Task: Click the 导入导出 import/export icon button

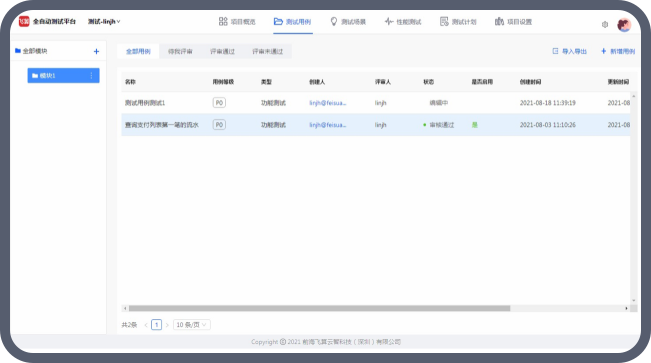Action: click(x=555, y=51)
